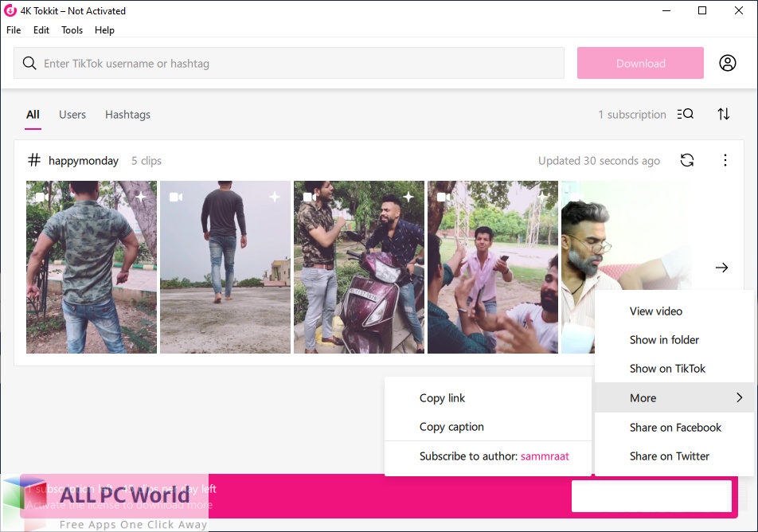Click the happymonday subscription title
The image size is (758, 532).
coord(83,161)
